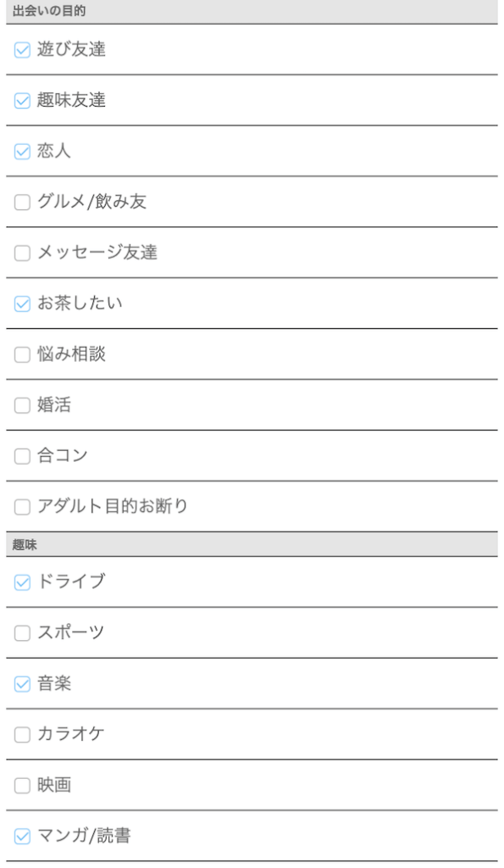The width and height of the screenshot is (504, 868).
Task: Check the メッセージ友達 option
Action: coord(21,253)
